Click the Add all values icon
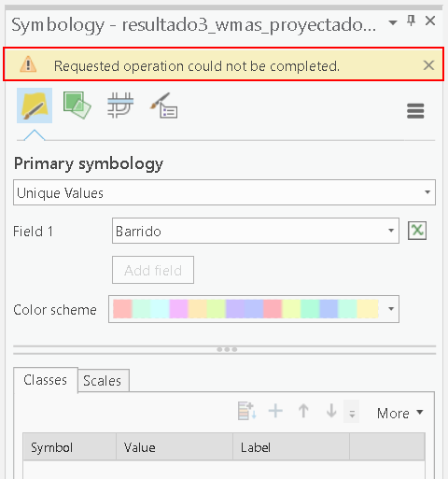The image size is (448, 479). pos(247,411)
